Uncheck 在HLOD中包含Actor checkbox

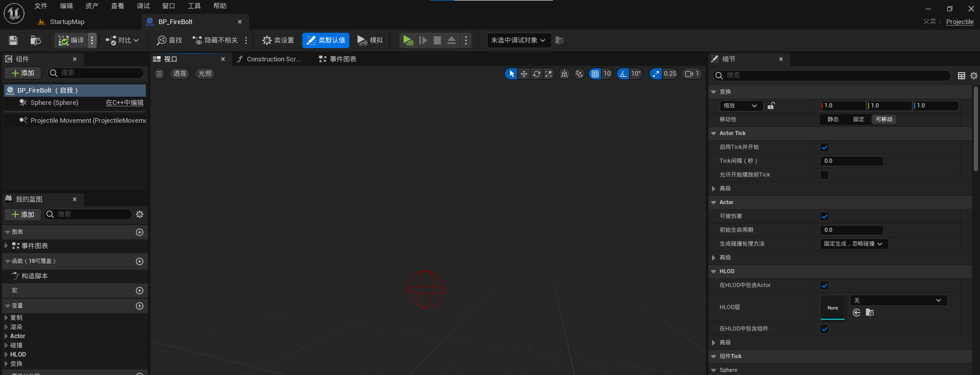tap(825, 285)
